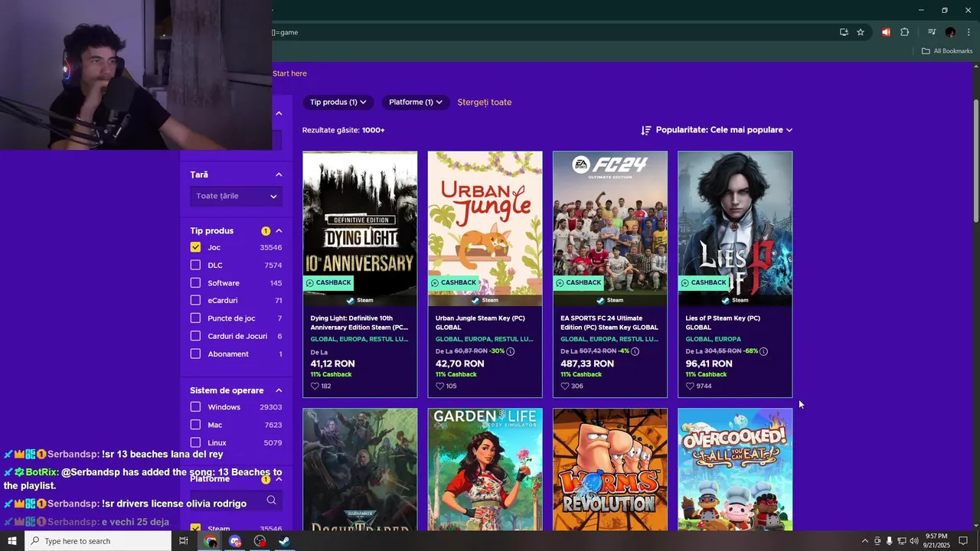Check the Puncte de joc checkbox
The image size is (980, 551).
click(x=195, y=318)
